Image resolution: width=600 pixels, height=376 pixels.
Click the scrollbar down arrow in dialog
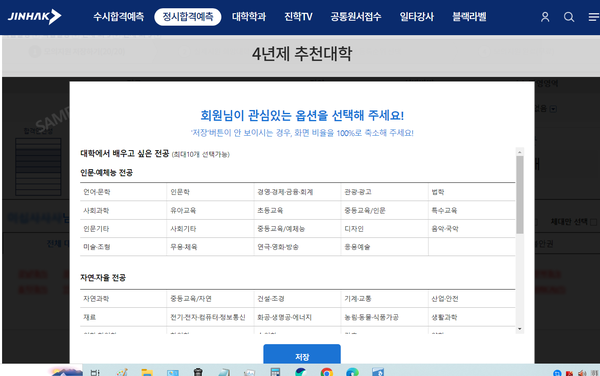coord(519,329)
